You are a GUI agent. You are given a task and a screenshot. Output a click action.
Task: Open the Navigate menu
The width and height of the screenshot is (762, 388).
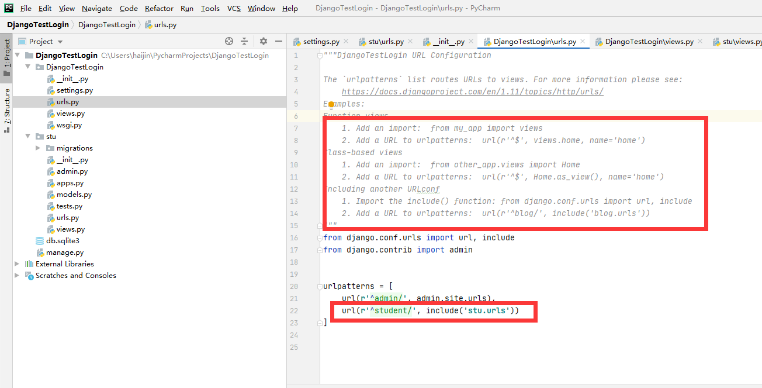[97, 9]
